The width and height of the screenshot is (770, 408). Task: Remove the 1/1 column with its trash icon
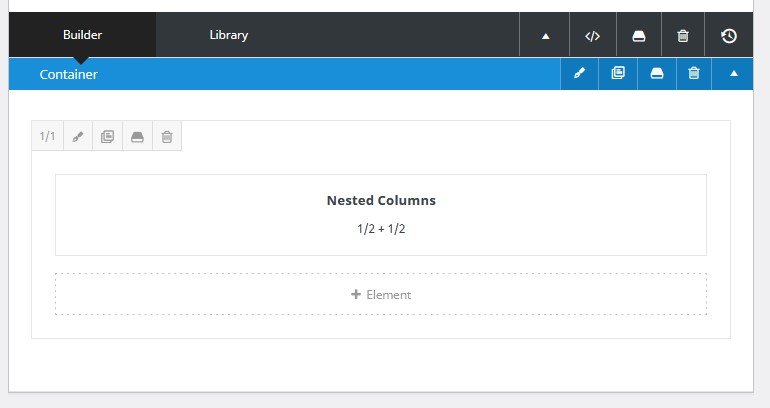coord(167,137)
